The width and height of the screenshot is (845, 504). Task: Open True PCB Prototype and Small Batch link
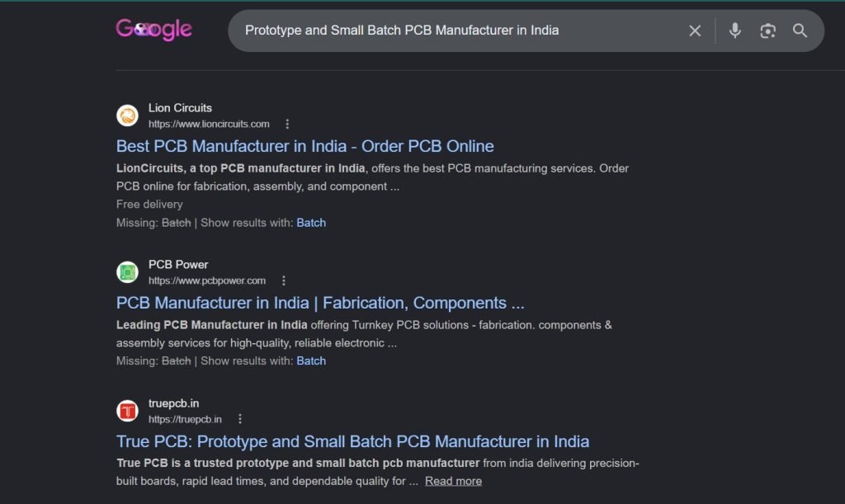click(353, 441)
